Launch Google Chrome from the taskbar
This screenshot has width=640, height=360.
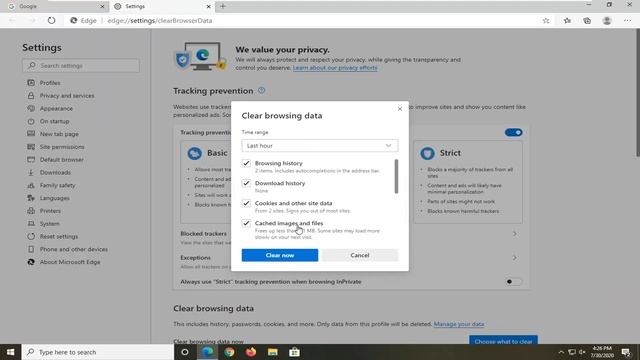coord(229,352)
